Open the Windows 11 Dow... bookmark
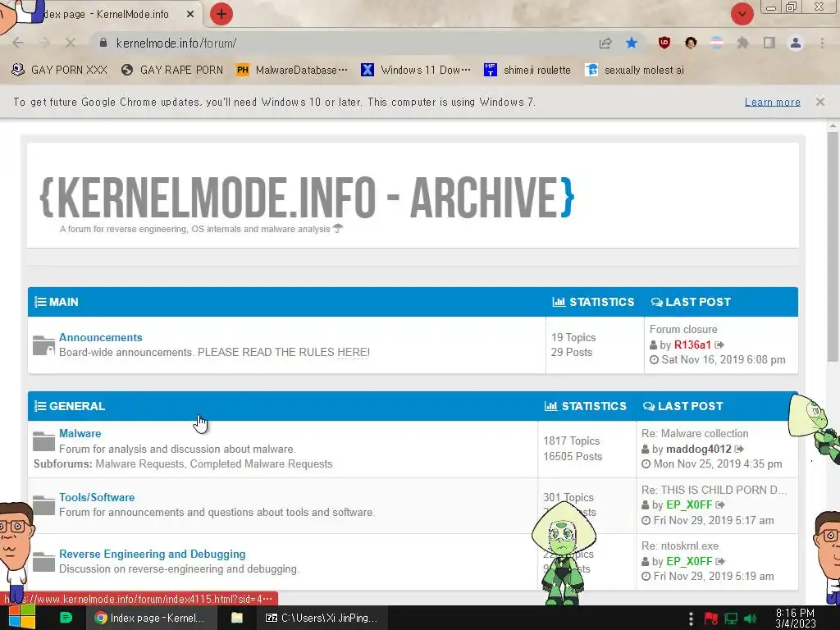The width and height of the screenshot is (840, 630). point(416,71)
